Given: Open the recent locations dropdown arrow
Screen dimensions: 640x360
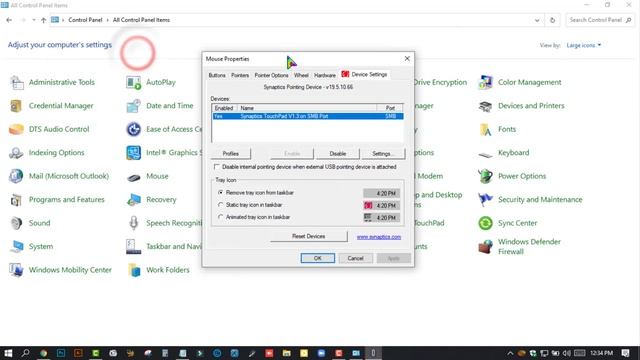Looking at the screenshot, I should point(33,20).
